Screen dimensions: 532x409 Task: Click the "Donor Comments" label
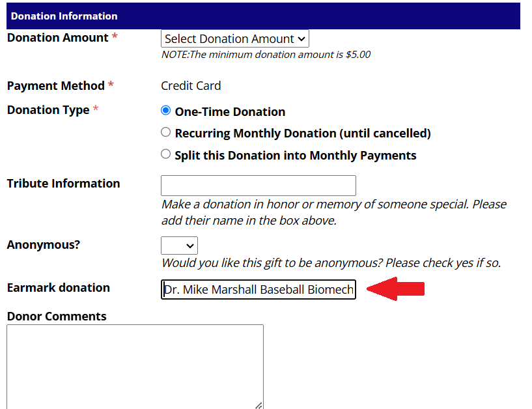pos(57,317)
